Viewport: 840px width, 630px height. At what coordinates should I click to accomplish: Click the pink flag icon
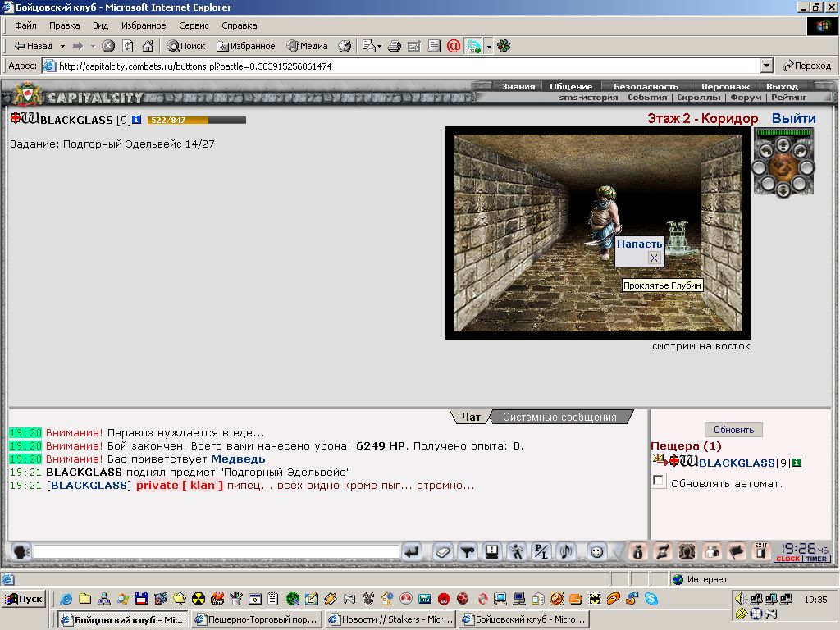click(x=737, y=551)
